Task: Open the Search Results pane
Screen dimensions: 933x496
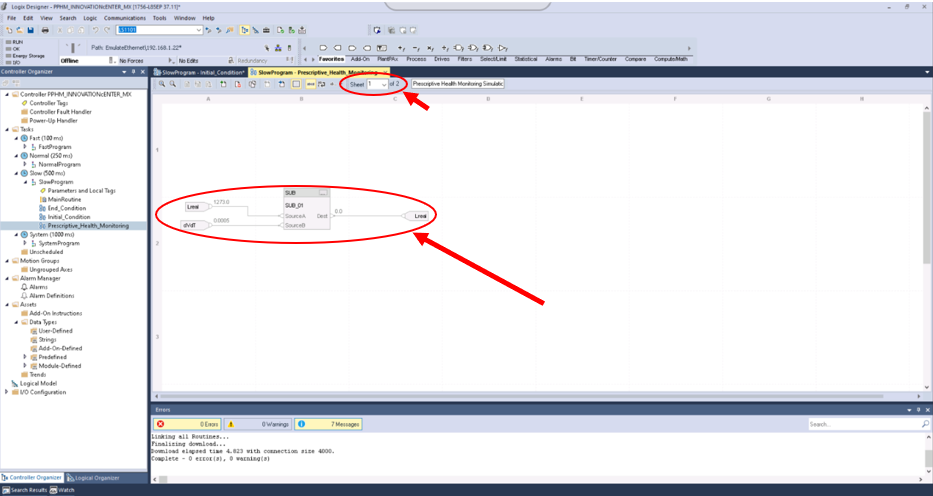Action: pos(24,490)
